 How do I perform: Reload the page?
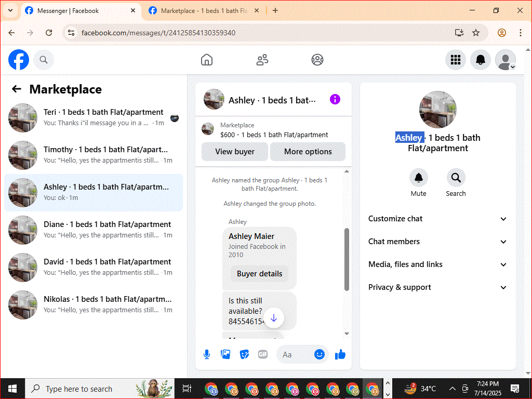tap(49, 33)
